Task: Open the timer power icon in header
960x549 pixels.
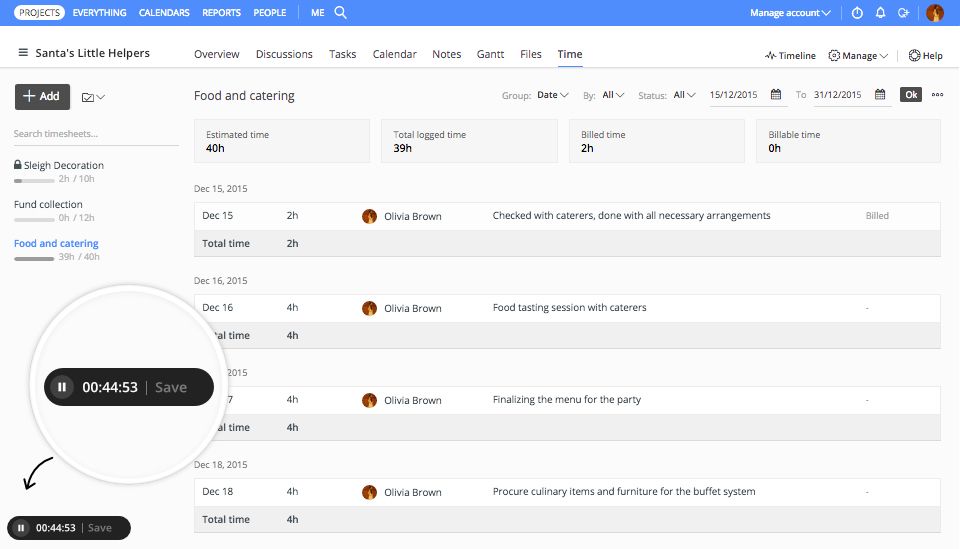Action: point(857,13)
